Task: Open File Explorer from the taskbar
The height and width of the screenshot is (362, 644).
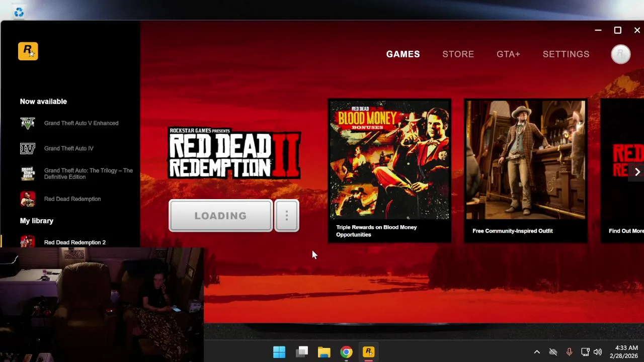Action: tap(324, 352)
